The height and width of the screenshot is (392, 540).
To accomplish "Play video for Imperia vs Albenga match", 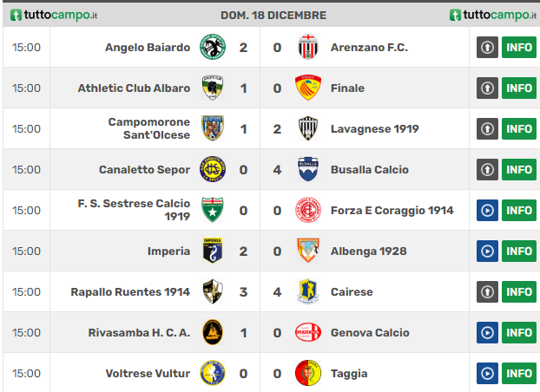I will tap(487, 251).
